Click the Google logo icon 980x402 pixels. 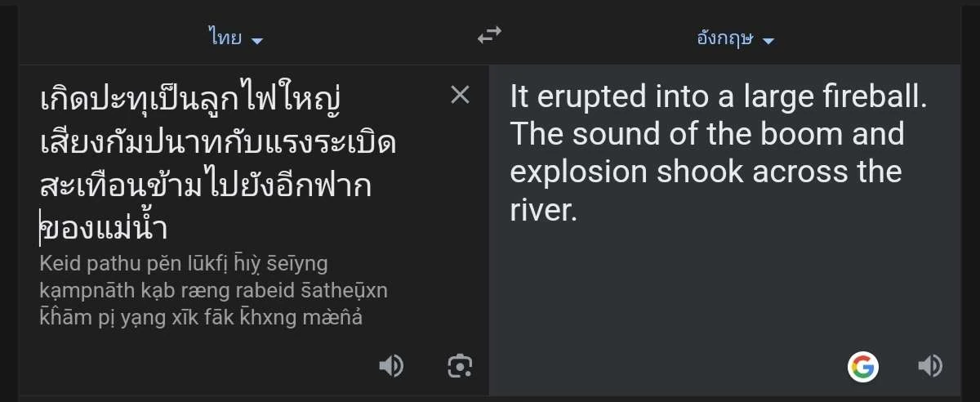pos(863,366)
